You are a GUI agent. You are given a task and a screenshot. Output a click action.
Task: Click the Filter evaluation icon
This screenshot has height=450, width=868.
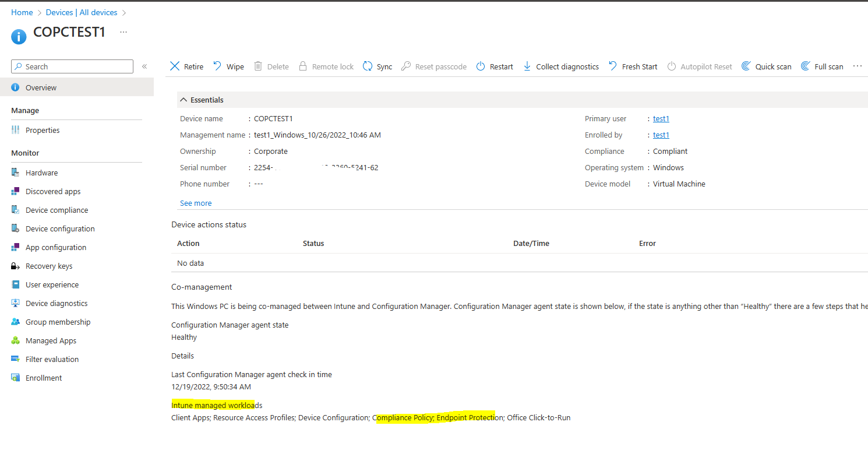(x=15, y=359)
